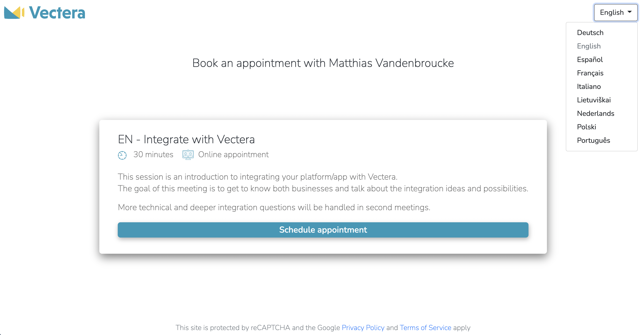Image resolution: width=644 pixels, height=335 pixels.
Task: Switch language to Español
Action: [x=590, y=60]
